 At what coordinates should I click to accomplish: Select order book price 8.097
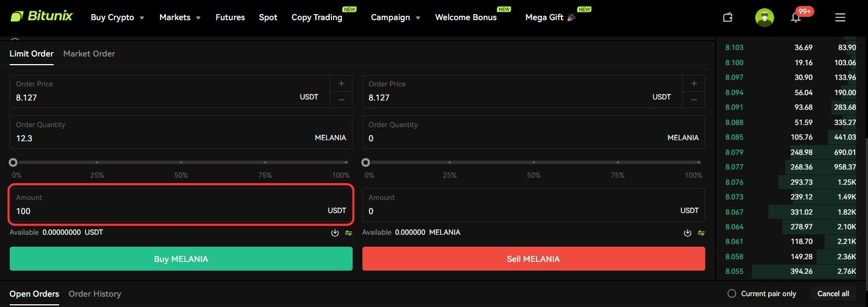(735, 78)
